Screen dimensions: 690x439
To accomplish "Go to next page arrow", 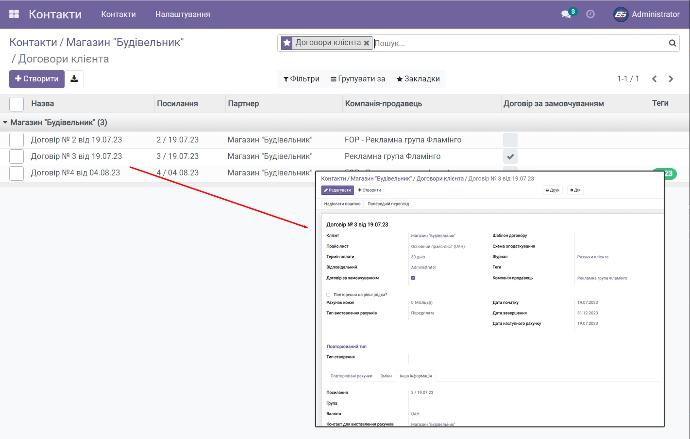I will 672,79.
